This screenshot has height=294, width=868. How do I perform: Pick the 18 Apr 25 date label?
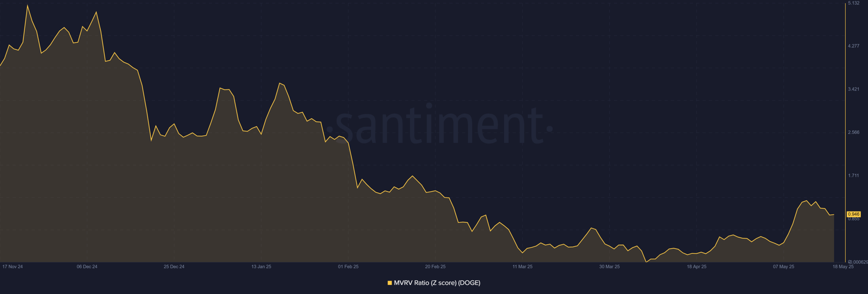coord(697,267)
